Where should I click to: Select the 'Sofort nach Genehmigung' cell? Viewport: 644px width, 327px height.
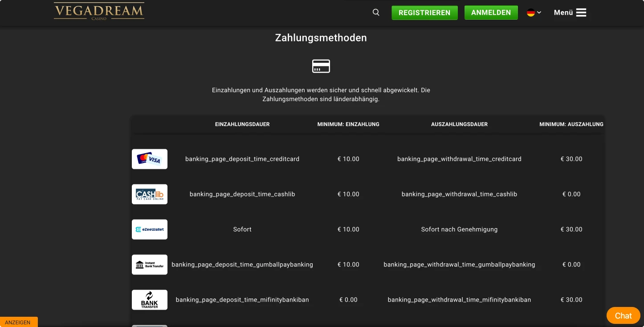tap(459, 229)
